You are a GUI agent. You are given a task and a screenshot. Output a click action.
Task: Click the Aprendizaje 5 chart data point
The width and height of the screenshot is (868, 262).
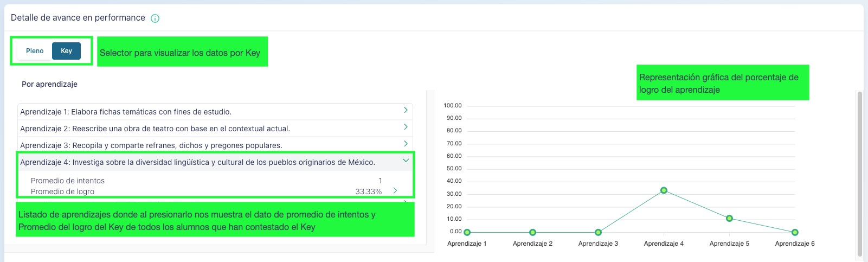pyautogui.click(x=729, y=218)
